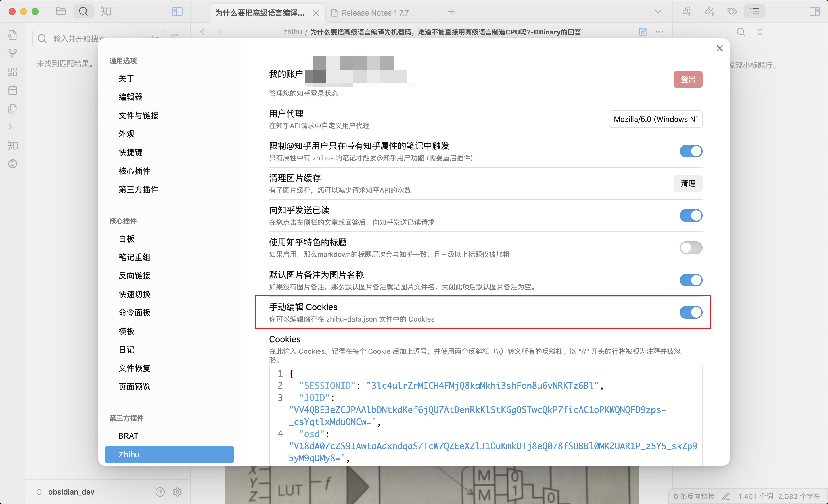Viewport: 828px width, 504px height.
Task: Open the tab list chevron dropdown
Action: click(657, 12)
